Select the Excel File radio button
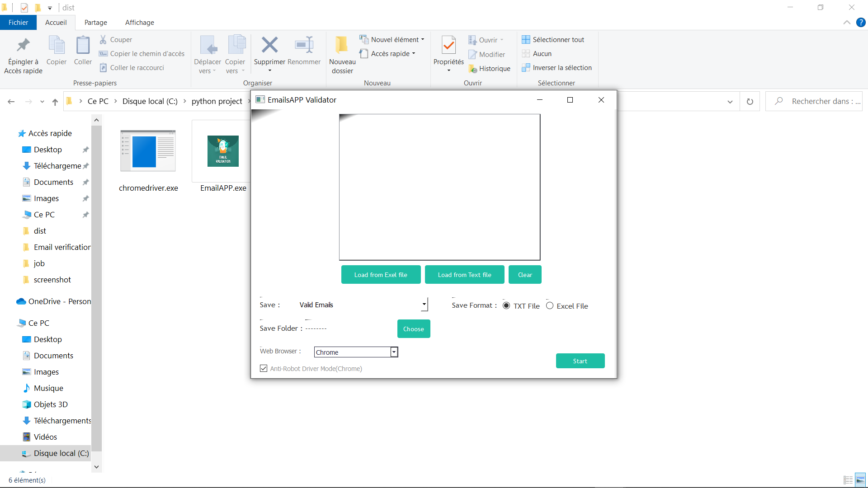The height and width of the screenshot is (488, 868). pos(550,306)
